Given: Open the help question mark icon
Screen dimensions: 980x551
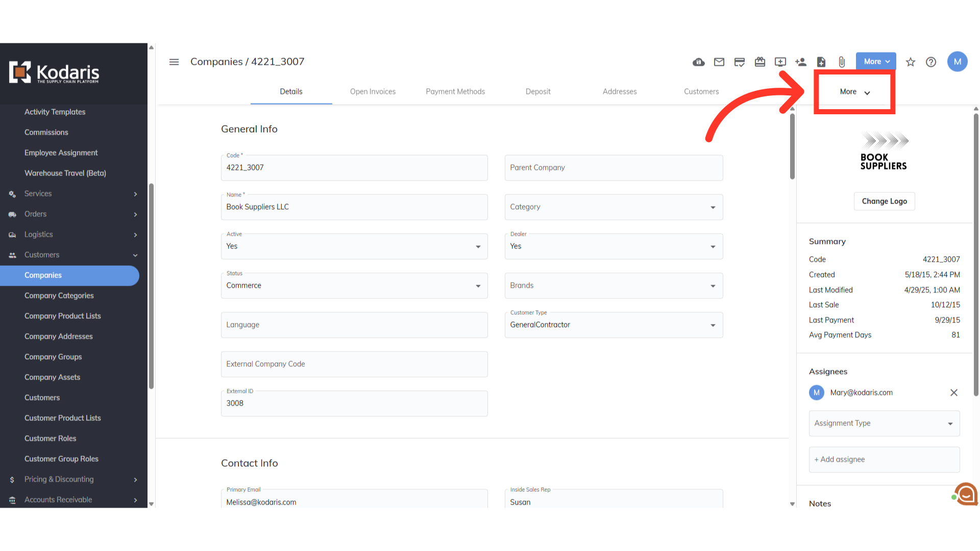Looking at the screenshot, I should point(930,62).
